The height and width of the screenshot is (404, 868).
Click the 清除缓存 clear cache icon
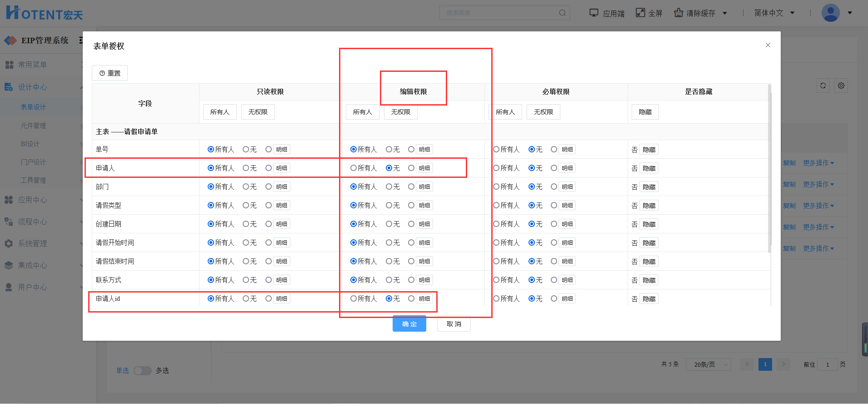coord(678,13)
